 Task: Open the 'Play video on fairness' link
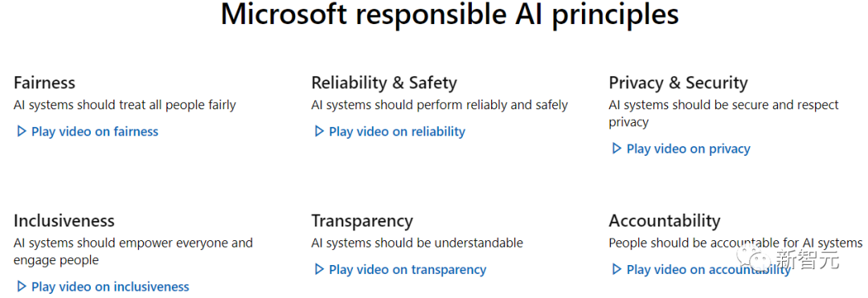tap(88, 132)
